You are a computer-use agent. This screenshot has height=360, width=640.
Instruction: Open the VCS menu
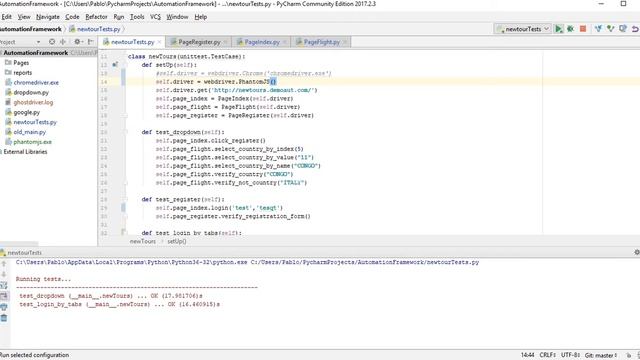pyautogui.click(x=156, y=17)
